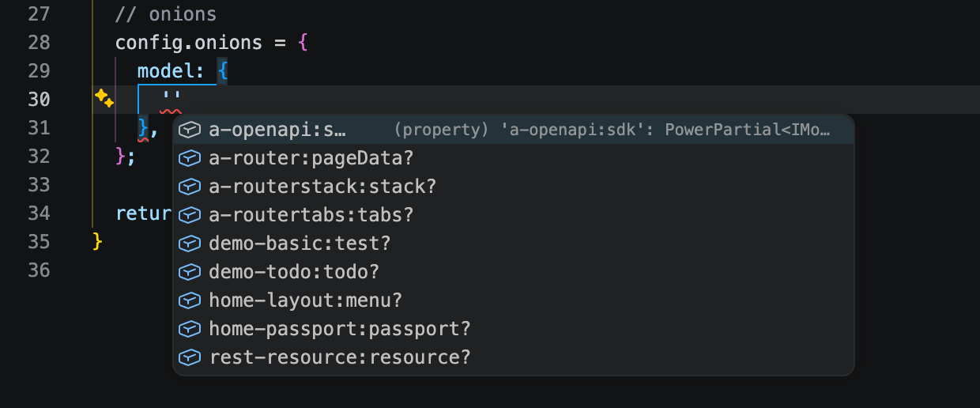The image size is (980, 408).
Task: Place cursor on config.onions in line 28
Action: pyautogui.click(x=189, y=42)
